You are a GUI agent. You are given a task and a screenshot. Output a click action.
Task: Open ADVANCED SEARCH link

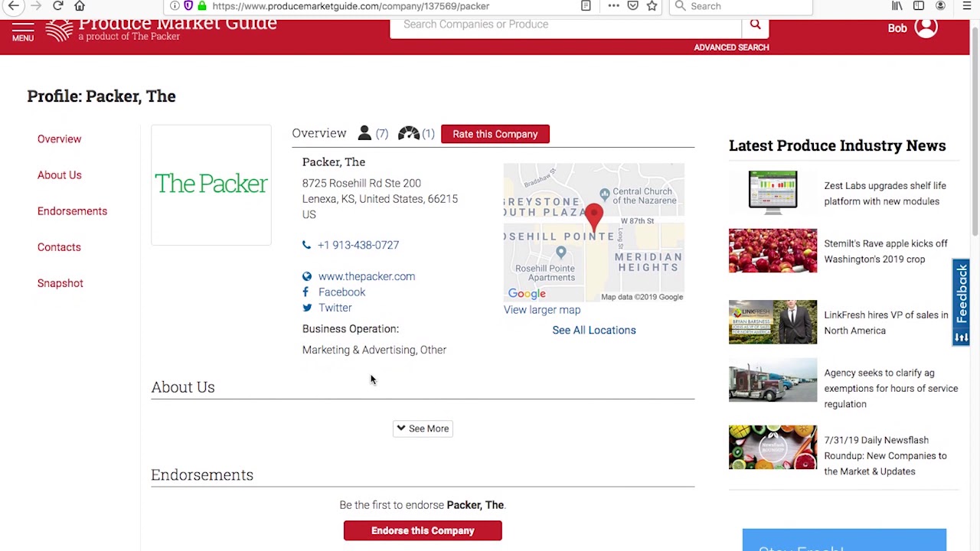[x=731, y=47]
